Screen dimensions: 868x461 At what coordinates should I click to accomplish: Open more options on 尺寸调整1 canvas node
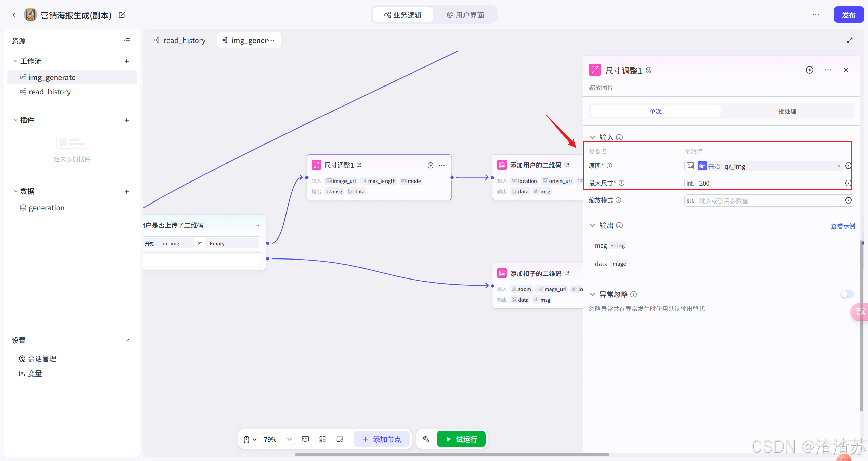pos(442,165)
